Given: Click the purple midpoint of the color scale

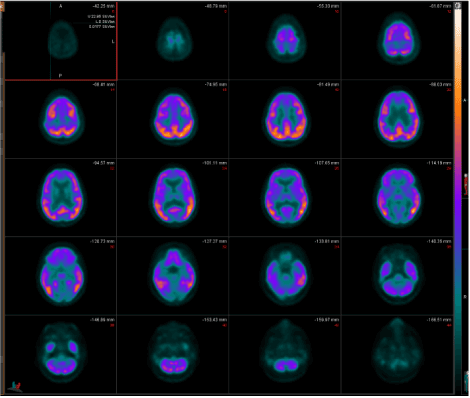Looking at the screenshot, I should coord(458,200).
